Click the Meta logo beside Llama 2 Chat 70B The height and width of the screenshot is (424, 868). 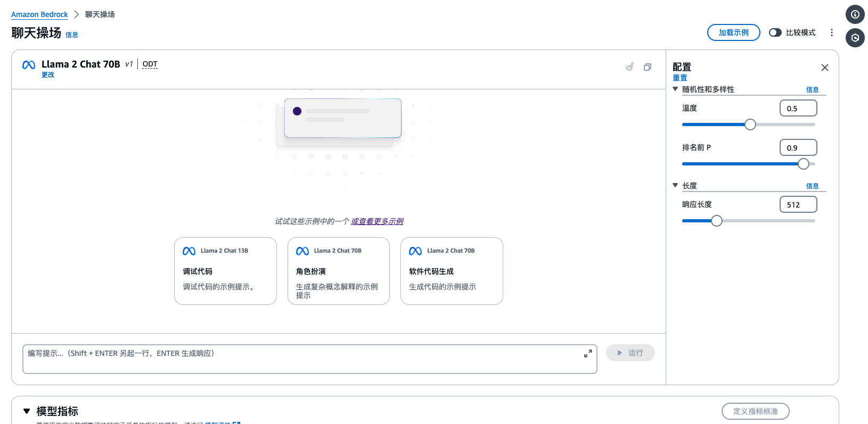pos(29,65)
